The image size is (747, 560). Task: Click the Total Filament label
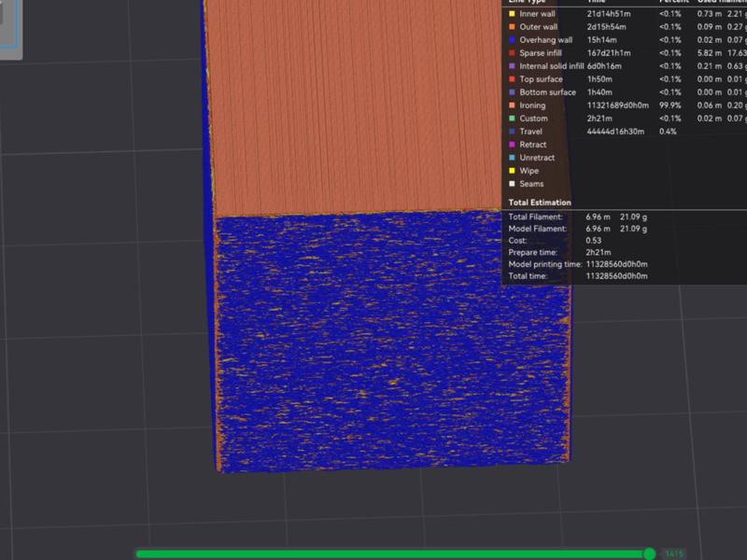(x=535, y=217)
